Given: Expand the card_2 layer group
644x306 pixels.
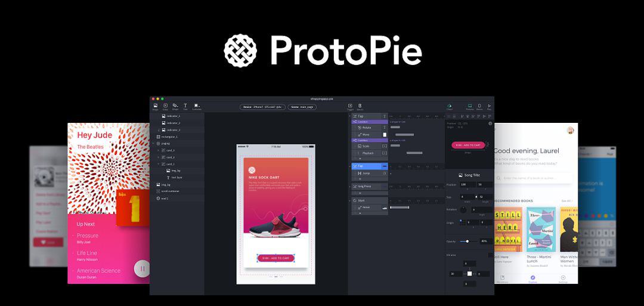Looking at the screenshot, I should tap(158, 157).
